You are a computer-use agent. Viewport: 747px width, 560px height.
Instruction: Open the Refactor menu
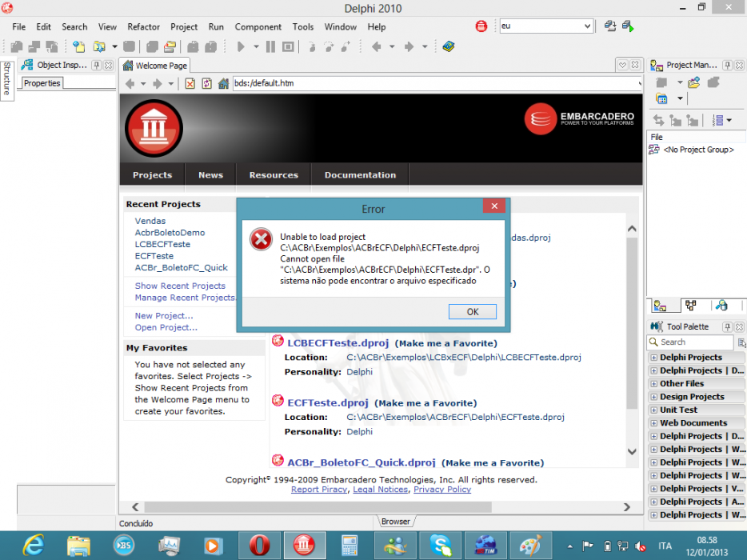pos(143,26)
